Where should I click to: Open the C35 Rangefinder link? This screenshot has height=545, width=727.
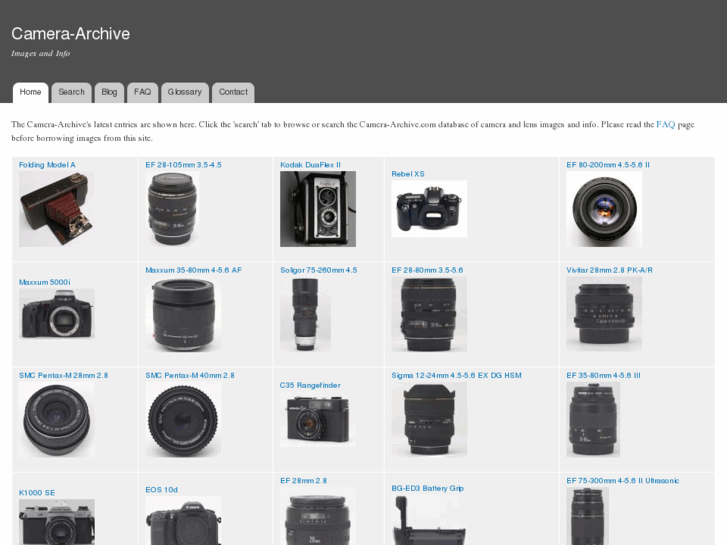click(x=310, y=385)
